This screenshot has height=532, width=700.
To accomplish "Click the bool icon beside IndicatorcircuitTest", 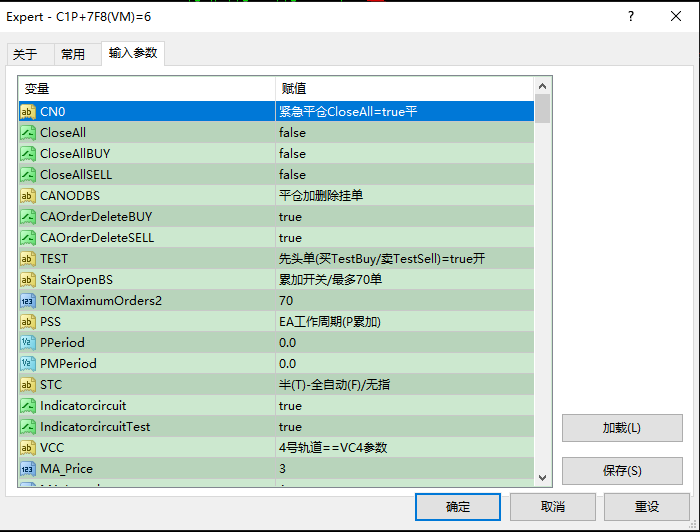I will coord(28,426).
